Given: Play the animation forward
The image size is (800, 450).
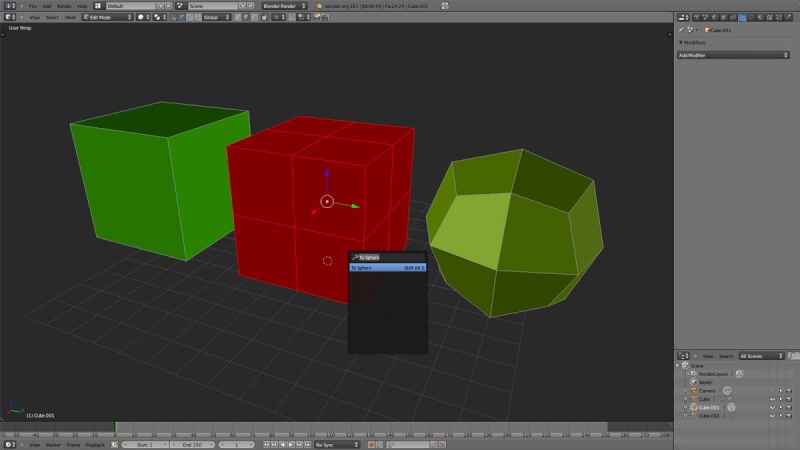Looking at the screenshot, I should [x=291, y=444].
